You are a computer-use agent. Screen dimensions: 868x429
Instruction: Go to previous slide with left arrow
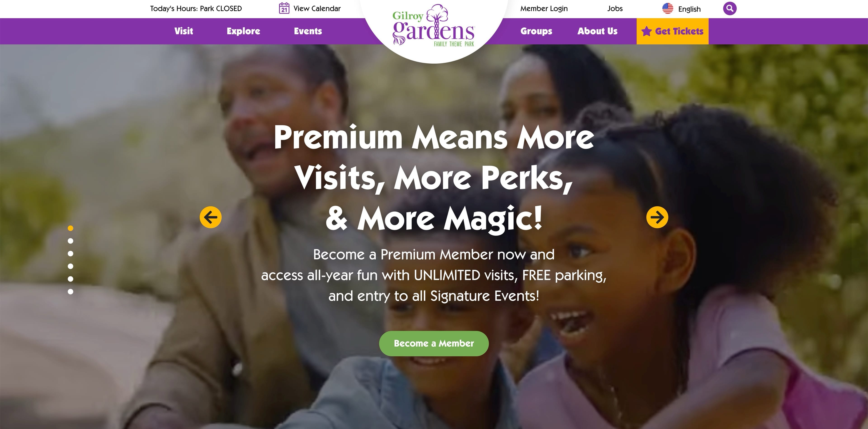pyautogui.click(x=211, y=217)
